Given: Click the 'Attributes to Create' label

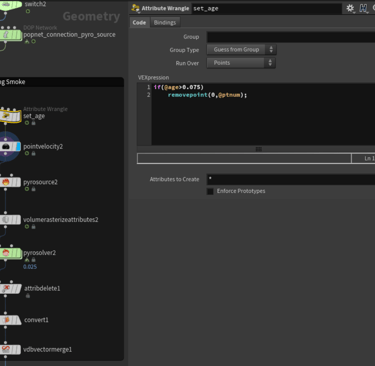Looking at the screenshot, I should tap(174, 179).
